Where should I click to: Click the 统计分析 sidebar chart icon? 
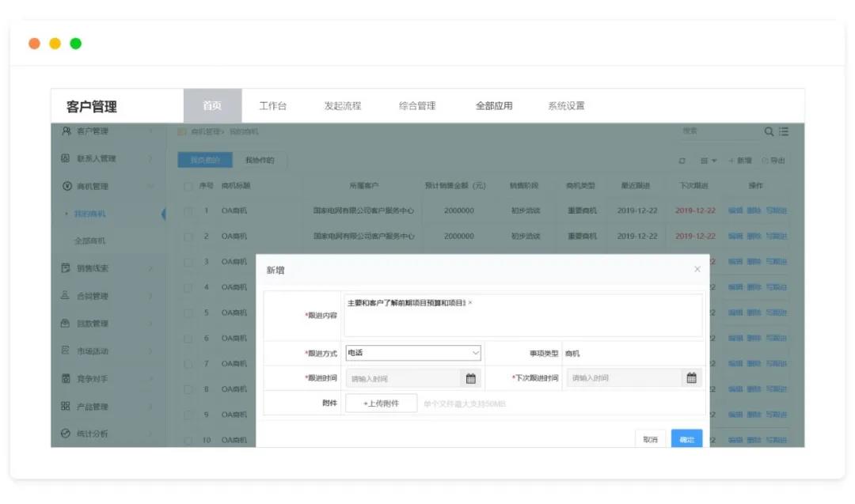66,433
